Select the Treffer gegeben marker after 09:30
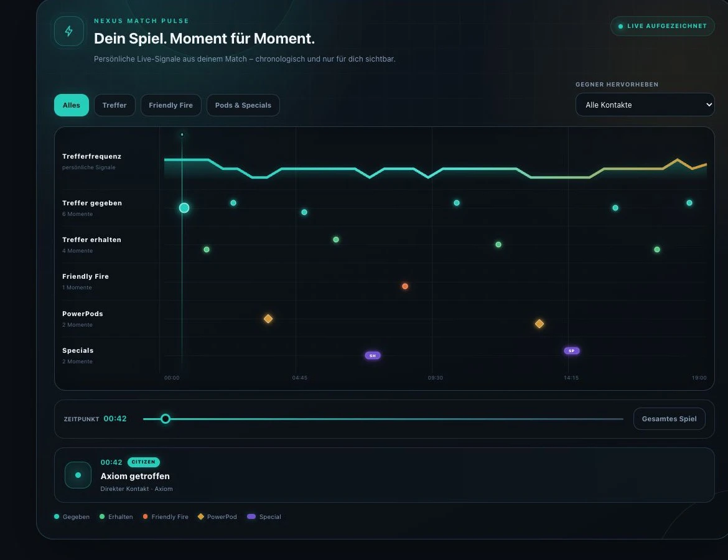 (x=457, y=203)
